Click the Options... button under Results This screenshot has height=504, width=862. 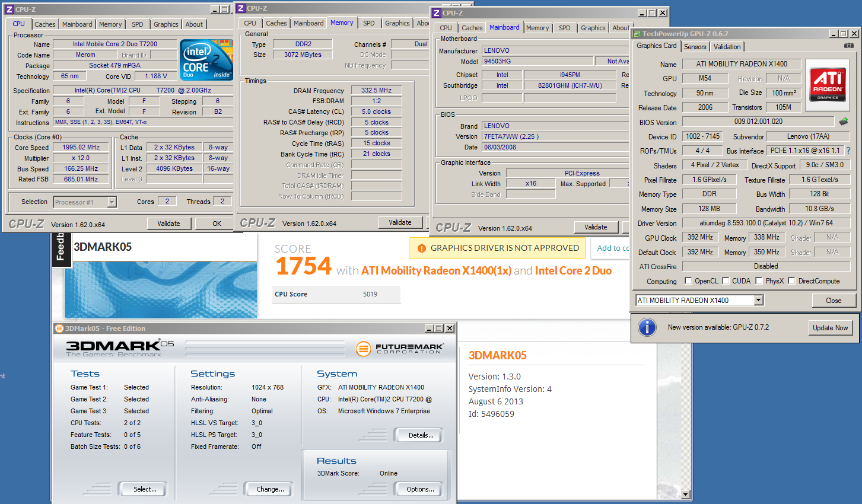point(418,489)
